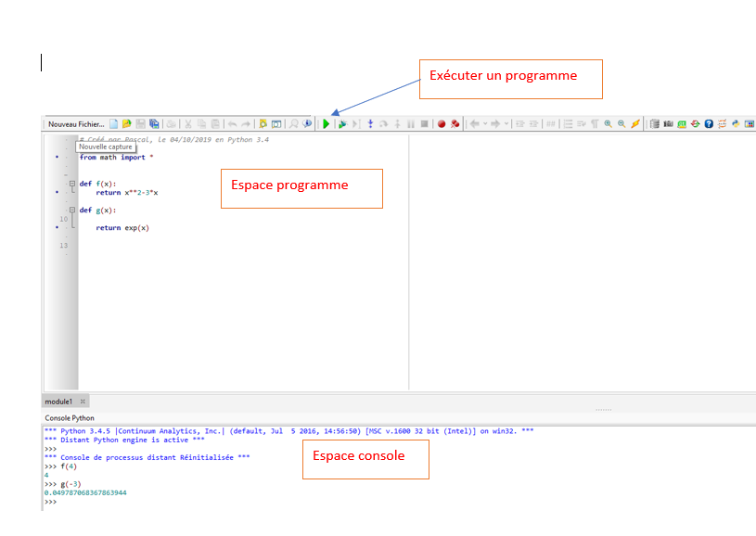756x536 pixels.
Task: Click the Step Over curved arrow icon
Action: tap(384, 124)
